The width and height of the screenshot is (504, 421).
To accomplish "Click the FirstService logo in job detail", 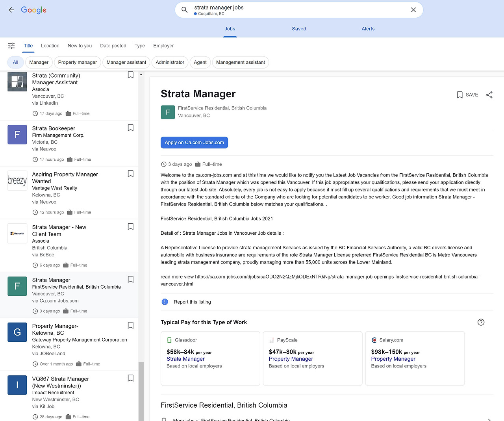I will tap(168, 112).
